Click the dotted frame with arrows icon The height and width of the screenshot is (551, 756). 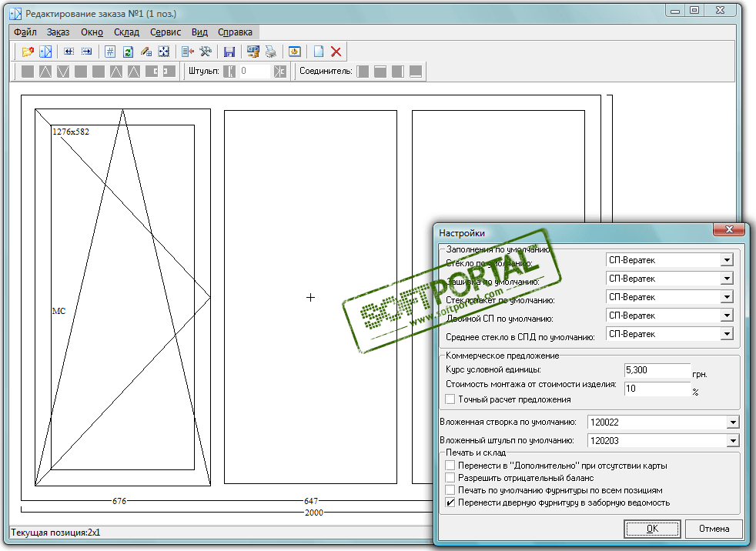(x=164, y=51)
